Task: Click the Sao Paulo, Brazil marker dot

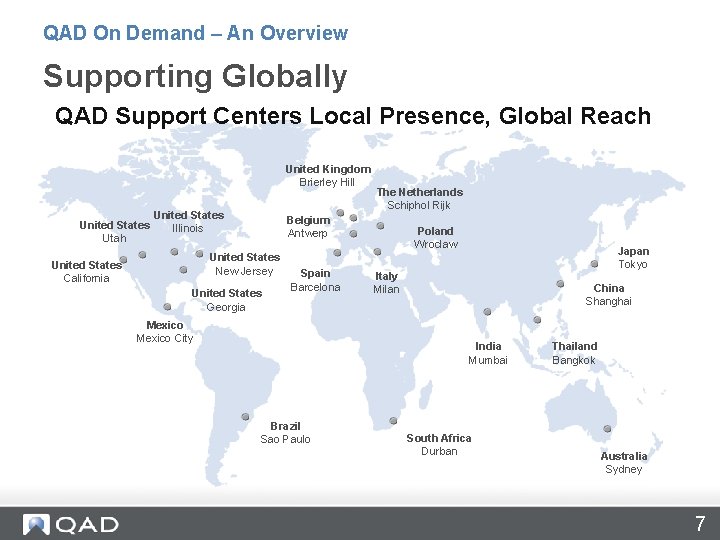Action: click(245, 416)
